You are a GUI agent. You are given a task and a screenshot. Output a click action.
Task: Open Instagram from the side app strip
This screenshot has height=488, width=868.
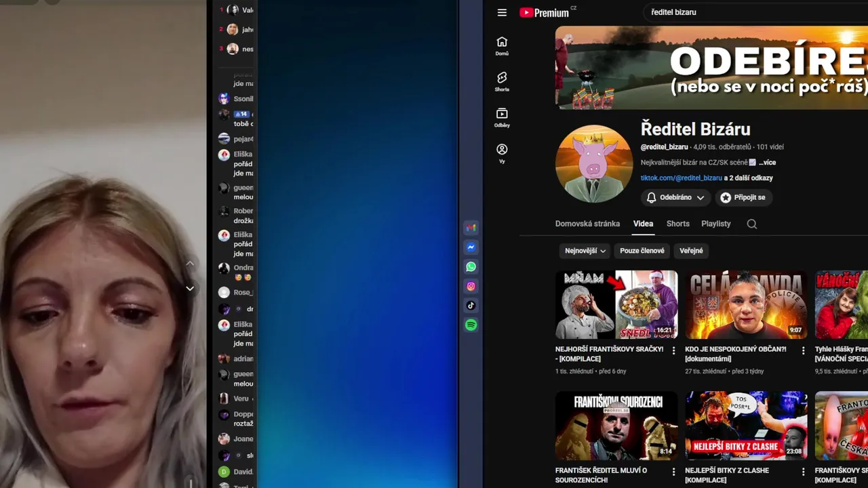(471, 287)
